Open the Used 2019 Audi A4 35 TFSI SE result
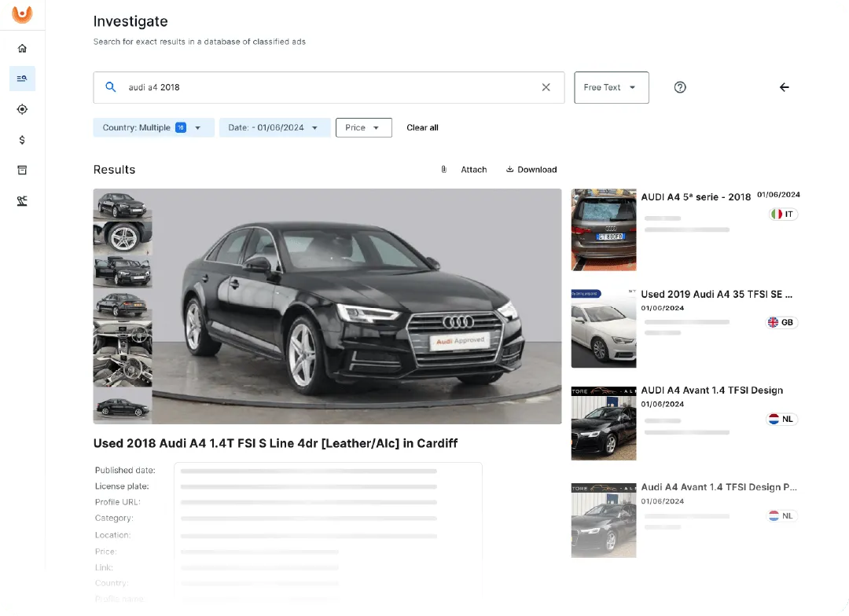Viewport: 849px width, 616px height. click(716, 295)
